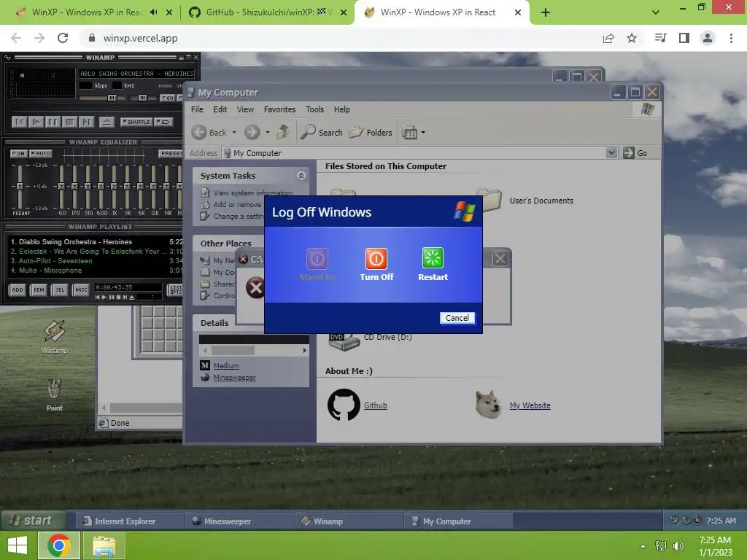Click the Go button beside address bar
747x560 pixels.
[x=635, y=153]
